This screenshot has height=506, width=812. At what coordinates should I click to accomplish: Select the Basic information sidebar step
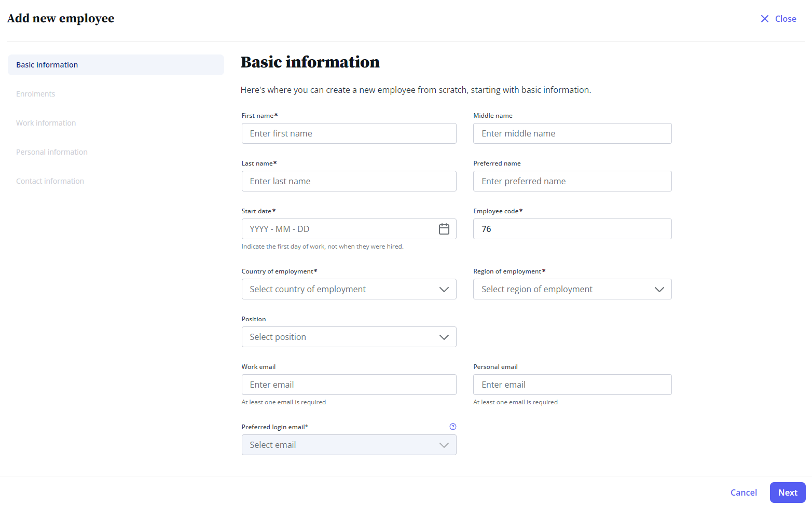point(116,65)
